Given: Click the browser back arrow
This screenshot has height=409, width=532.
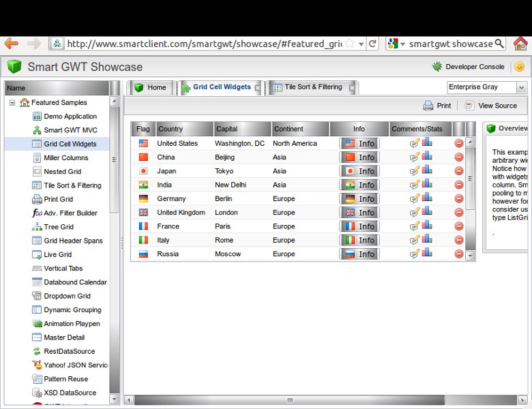Looking at the screenshot, I should coord(12,44).
